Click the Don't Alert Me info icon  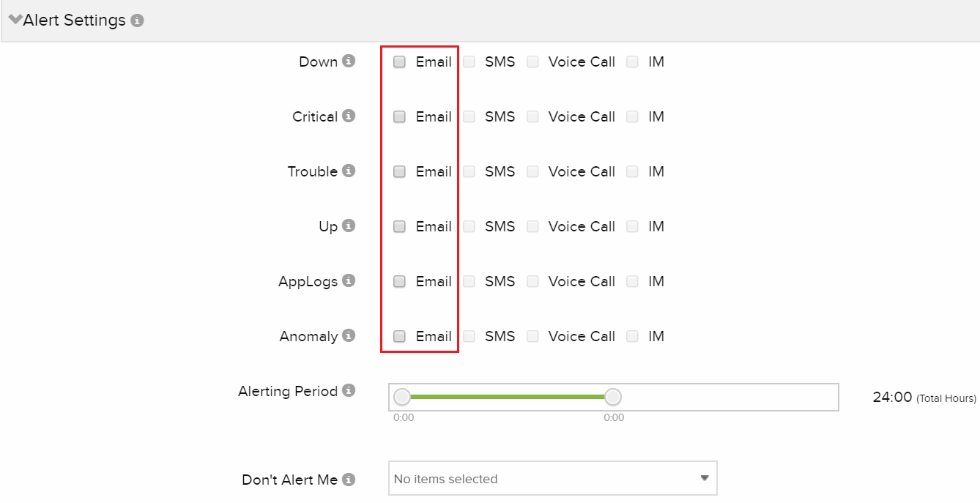tap(349, 480)
